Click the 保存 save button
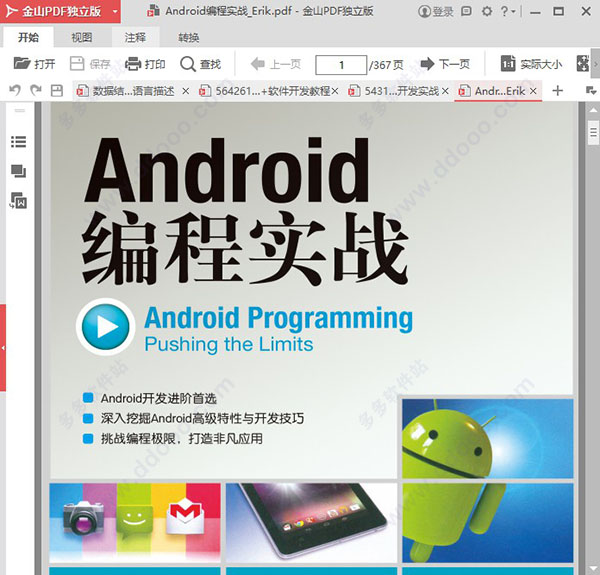 [90, 64]
